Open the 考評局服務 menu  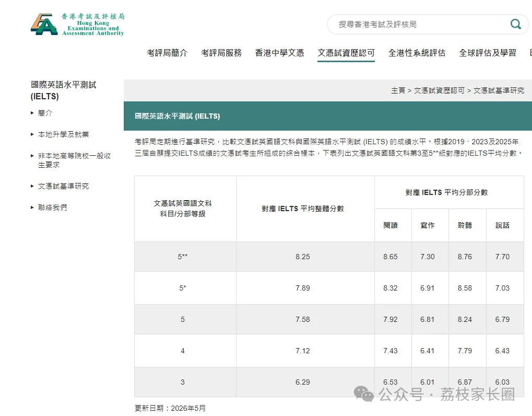(x=221, y=53)
